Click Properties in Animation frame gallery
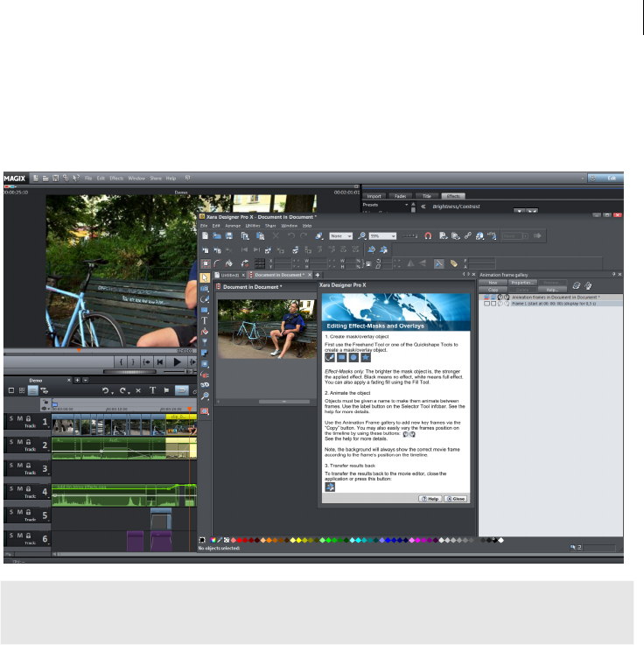 click(x=522, y=283)
